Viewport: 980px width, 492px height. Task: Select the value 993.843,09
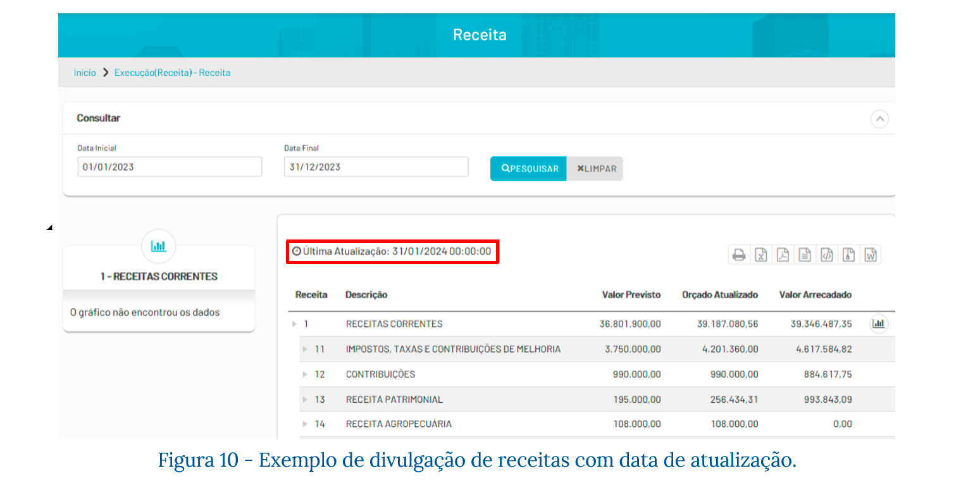[828, 400]
